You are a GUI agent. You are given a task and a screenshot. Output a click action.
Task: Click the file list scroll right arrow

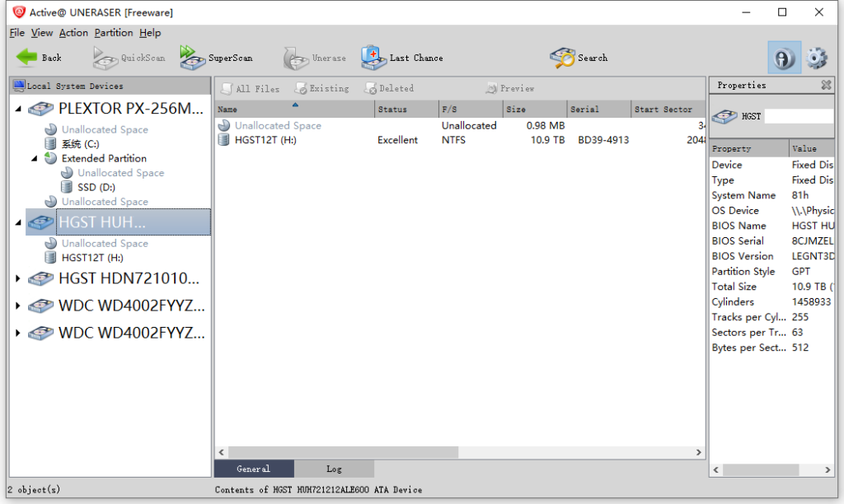[x=699, y=452]
